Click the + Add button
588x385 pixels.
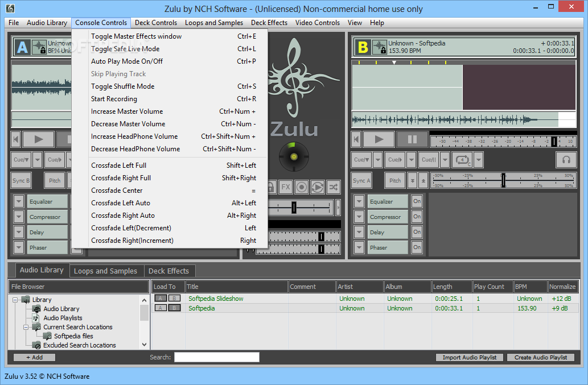[x=34, y=357]
